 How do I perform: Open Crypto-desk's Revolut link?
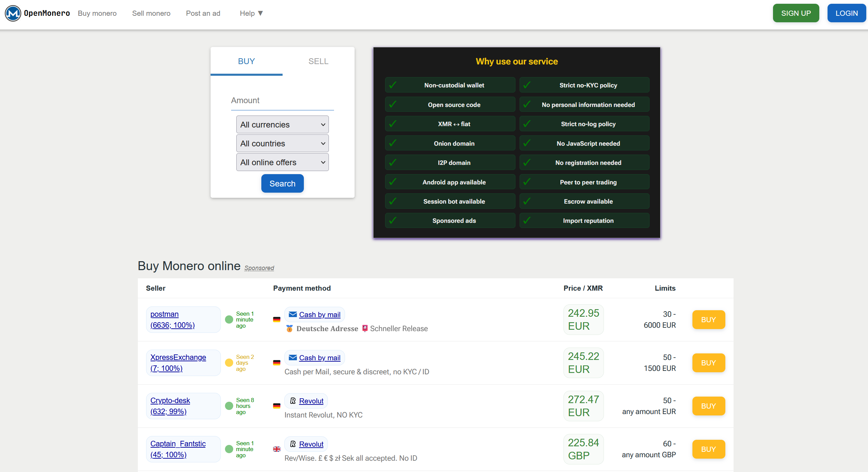coord(311,401)
